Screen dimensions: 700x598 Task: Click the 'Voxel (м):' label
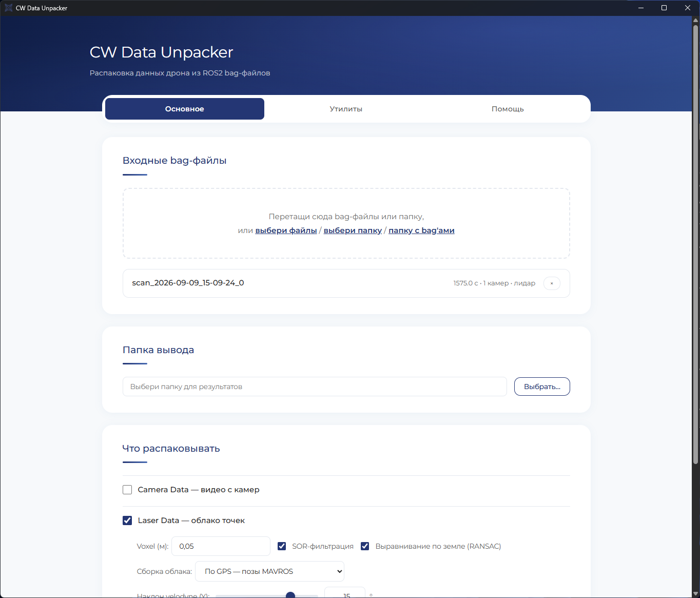click(152, 546)
